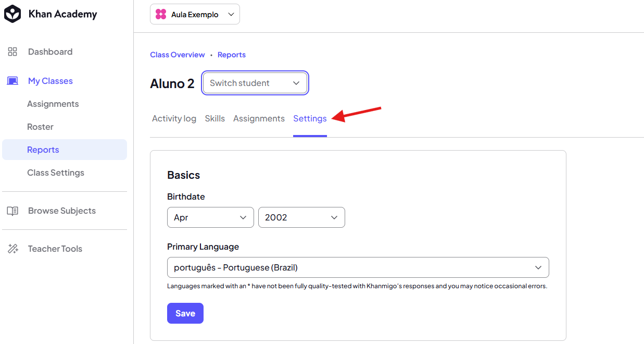Click the pink Aula Exemplo class icon
644x344 pixels.
coord(161,15)
